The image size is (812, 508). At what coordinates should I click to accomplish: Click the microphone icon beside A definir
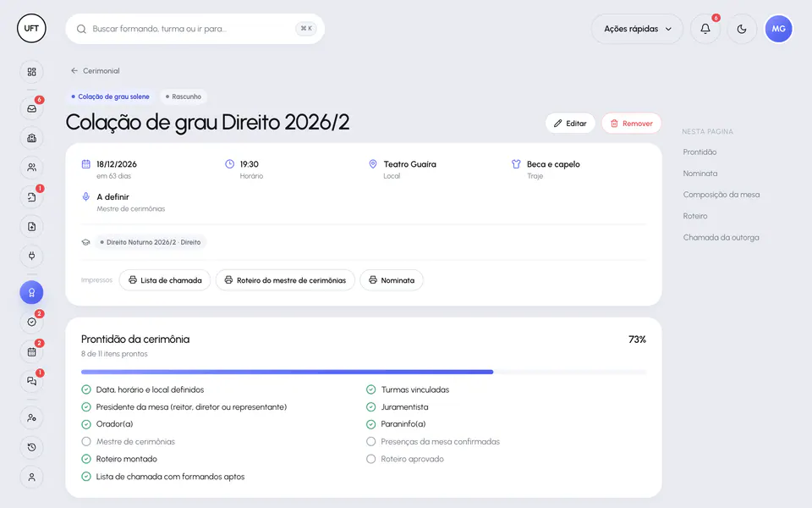(86, 196)
